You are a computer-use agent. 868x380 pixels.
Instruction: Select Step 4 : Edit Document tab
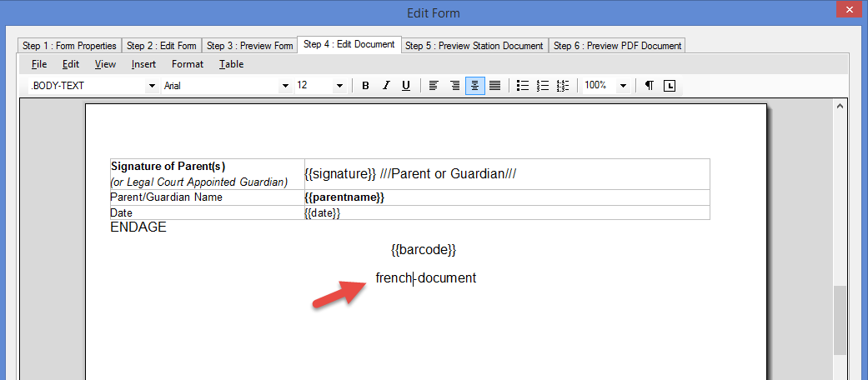tap(349, 44)
